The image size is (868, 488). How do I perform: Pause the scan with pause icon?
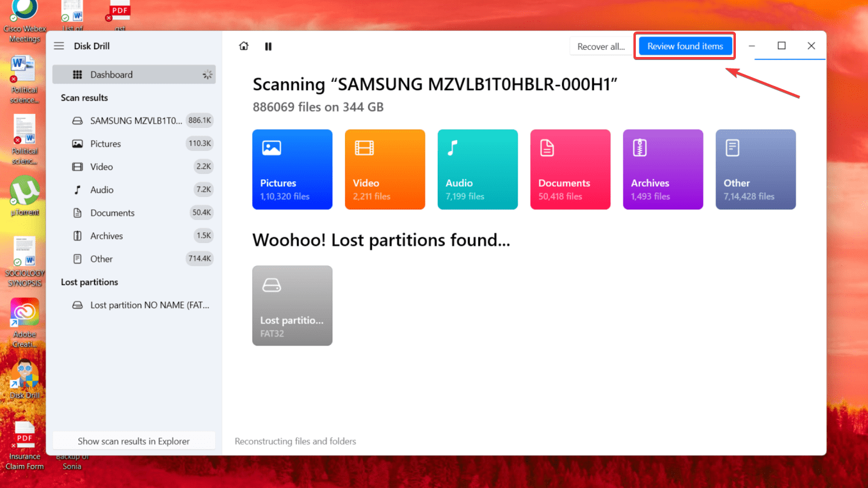coord(269,46)
